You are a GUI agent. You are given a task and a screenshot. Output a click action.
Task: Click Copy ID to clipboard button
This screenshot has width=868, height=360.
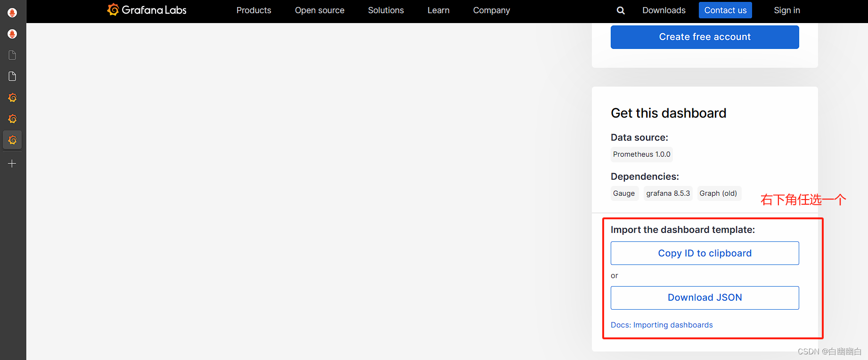click(x=705, y=253)
